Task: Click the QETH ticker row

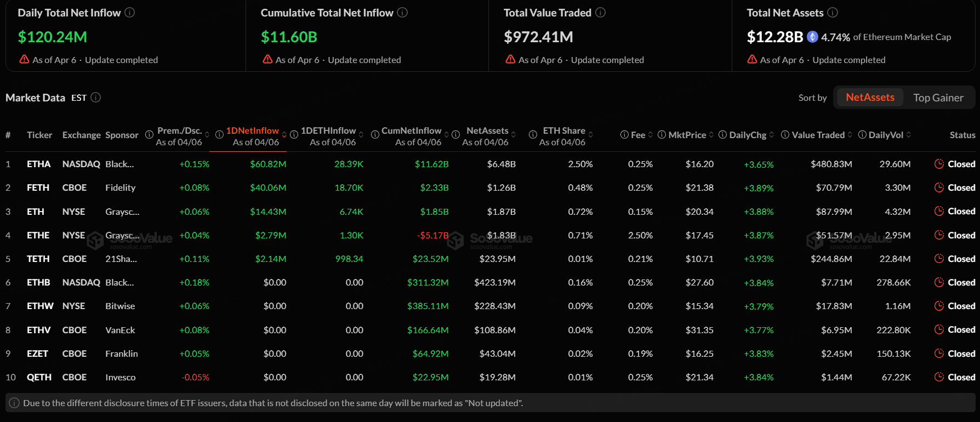Action: click(39, 377)
